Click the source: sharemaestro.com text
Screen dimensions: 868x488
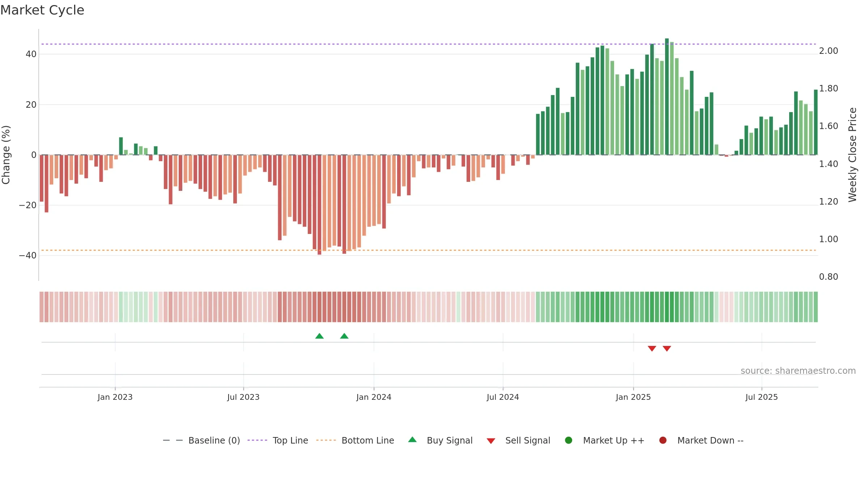(798, 371)
